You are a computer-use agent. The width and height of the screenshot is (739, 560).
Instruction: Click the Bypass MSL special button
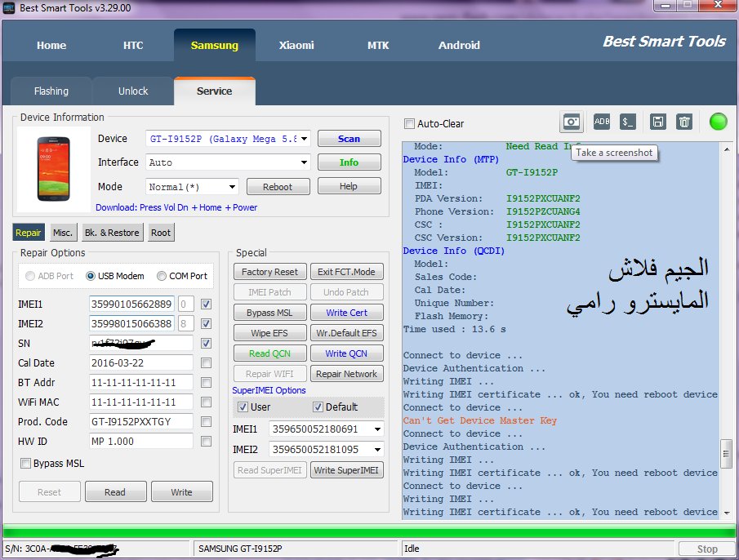(270, 313)
